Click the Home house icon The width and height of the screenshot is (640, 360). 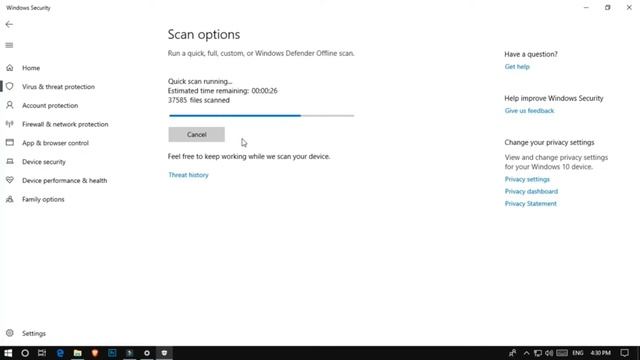pos(10,68)
